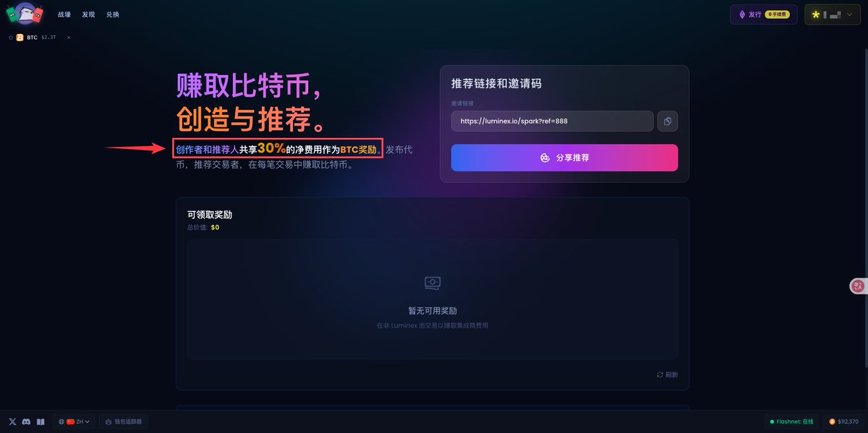Open the X (Twitter) social icon
Viewport: 868px width, 433px height.
click(12, 421)
